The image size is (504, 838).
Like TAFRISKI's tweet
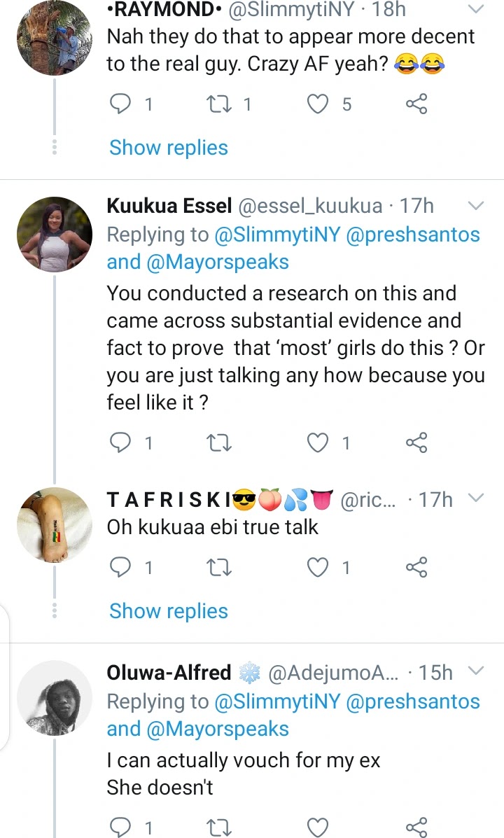(319, 567)
